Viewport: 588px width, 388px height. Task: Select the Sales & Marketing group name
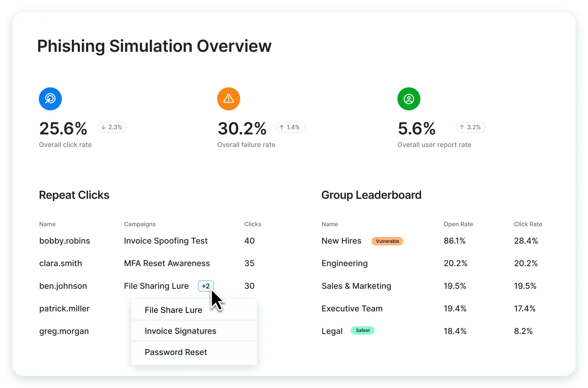[x=356, y=286]
